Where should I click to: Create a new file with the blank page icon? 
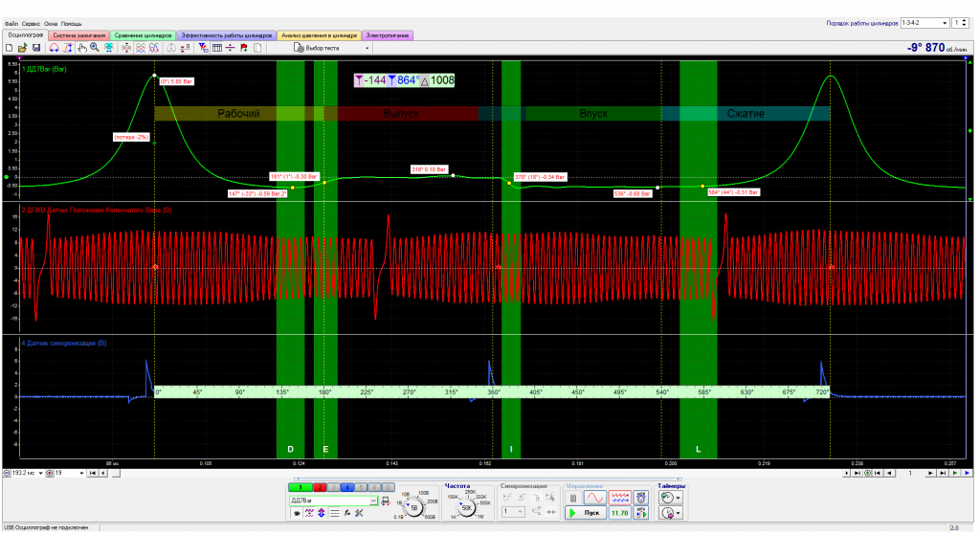(9, 48)
